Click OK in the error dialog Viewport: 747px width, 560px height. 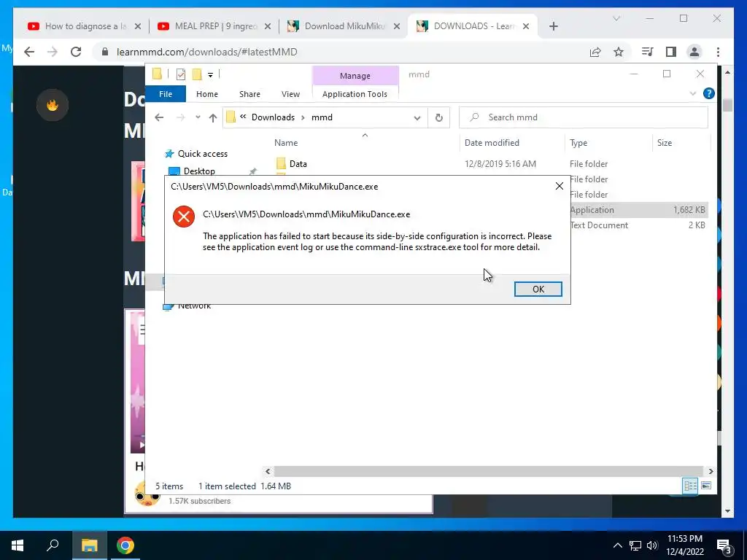pos(538,289)
